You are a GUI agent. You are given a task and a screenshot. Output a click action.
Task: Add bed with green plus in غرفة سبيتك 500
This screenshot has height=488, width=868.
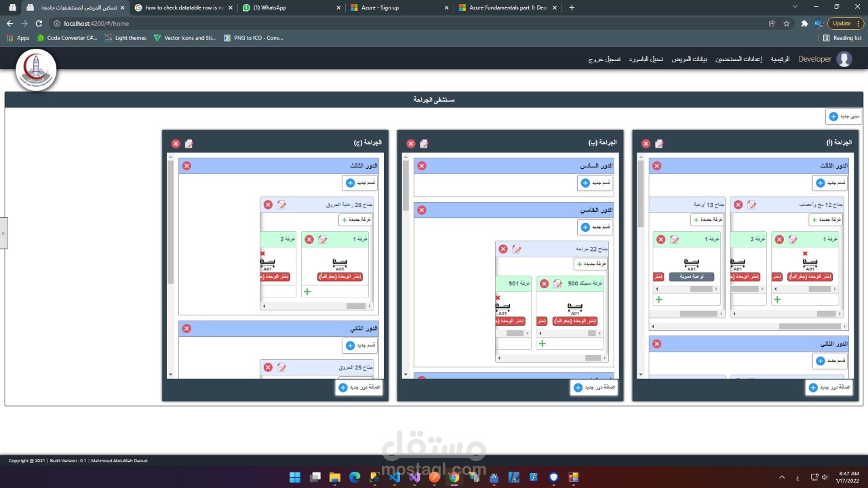click(x=542, y=344)
